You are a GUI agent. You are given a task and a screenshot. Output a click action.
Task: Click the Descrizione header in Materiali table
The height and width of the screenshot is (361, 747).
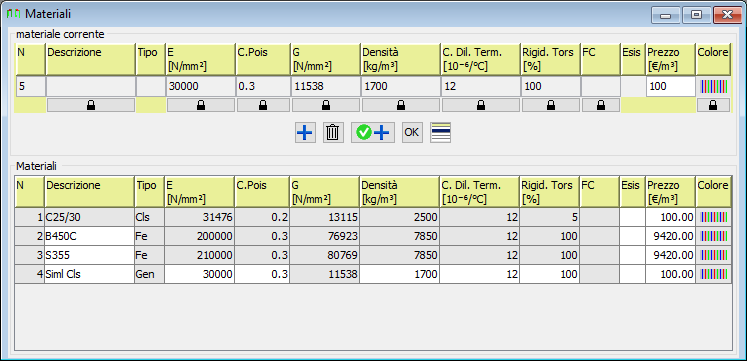[x=90, y=191]
